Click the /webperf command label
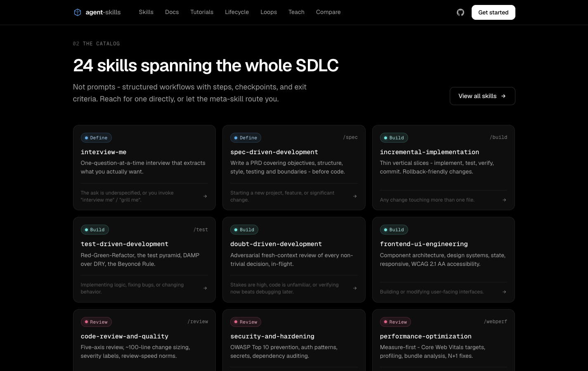Image resolution: width=588 pixels, height=371 pixels. (496, 322)
